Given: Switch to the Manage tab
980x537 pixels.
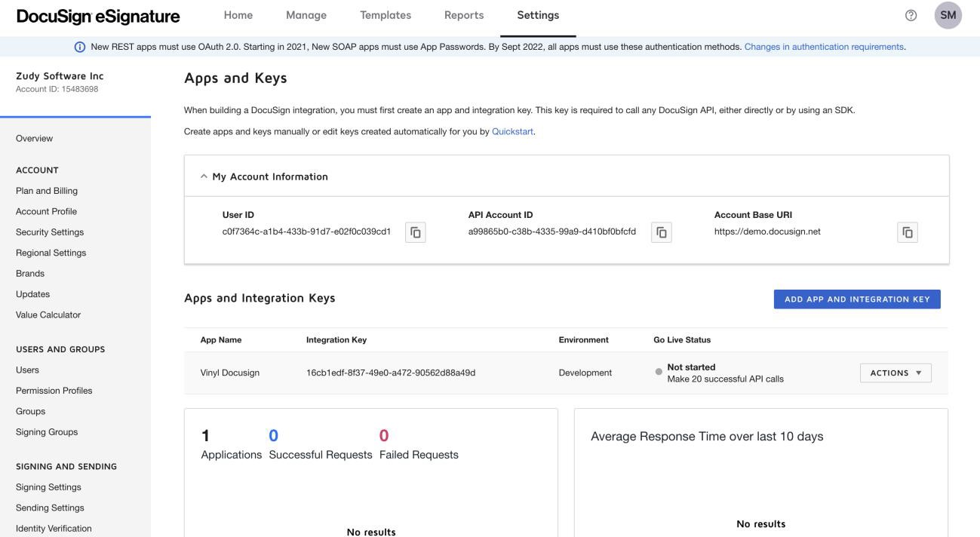Looking at the screenshot, I should pyautogui.click(x=306, y=16).
